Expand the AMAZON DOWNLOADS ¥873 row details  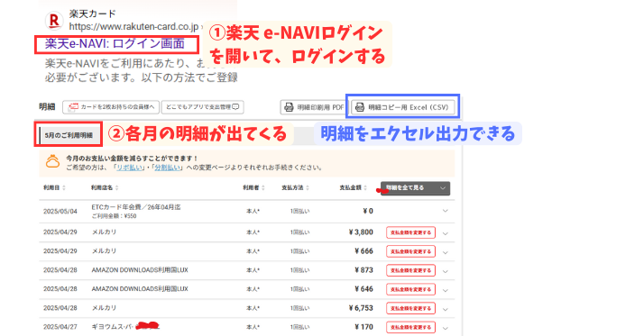(x=446, y=271)
